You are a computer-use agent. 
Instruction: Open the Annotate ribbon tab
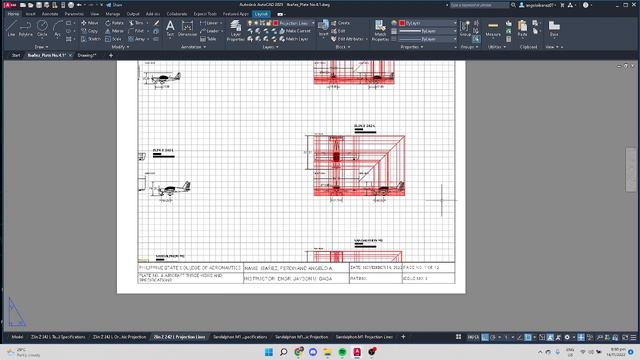50,14
